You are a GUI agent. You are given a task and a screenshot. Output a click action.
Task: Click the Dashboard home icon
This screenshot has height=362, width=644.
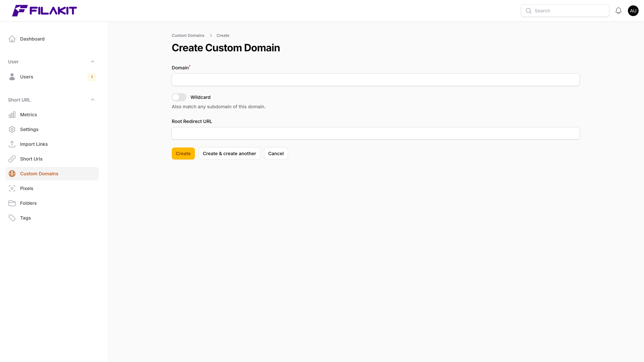click(12, 39)
